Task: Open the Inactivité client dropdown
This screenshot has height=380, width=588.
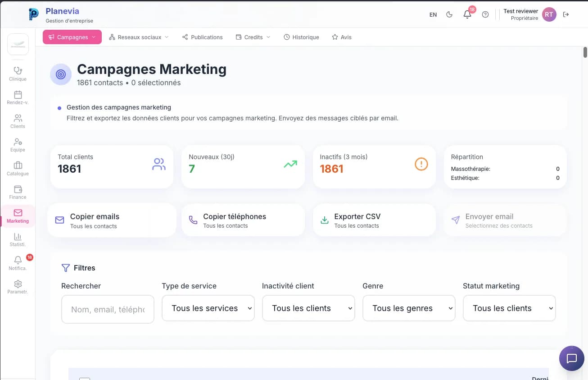Action: [x=308, y=308]
